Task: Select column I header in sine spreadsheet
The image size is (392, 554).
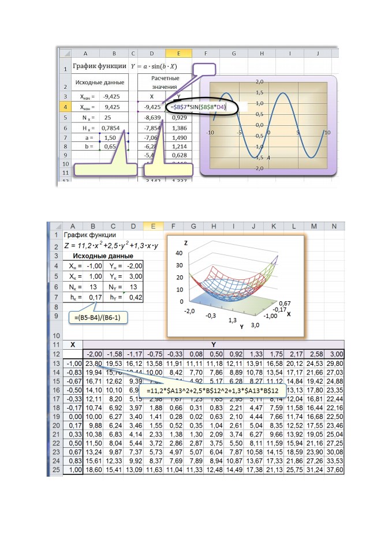Action: pyautogui.click(x=290, y=53)
